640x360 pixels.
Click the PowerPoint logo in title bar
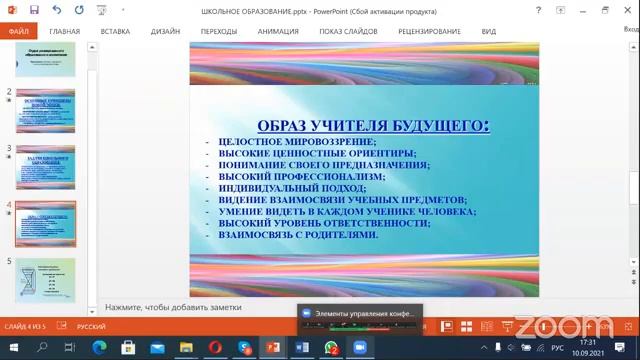coord(12,10)
